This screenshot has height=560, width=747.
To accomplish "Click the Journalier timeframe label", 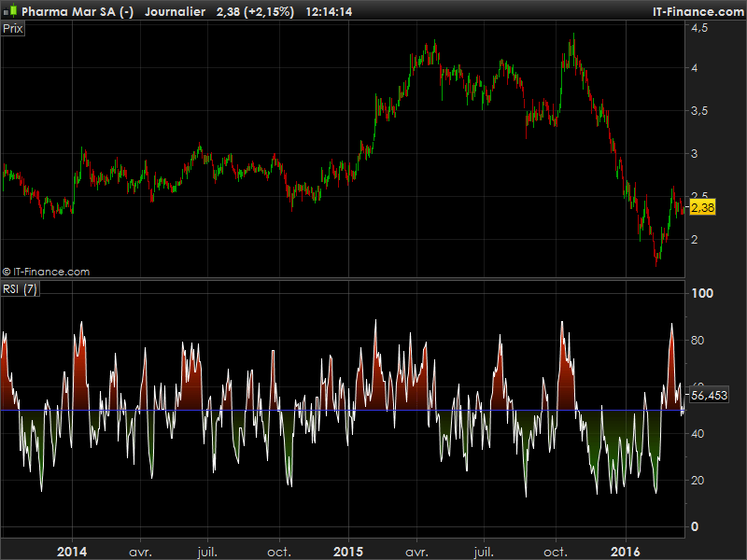I will pyautogui.click(x=175, y=11).
